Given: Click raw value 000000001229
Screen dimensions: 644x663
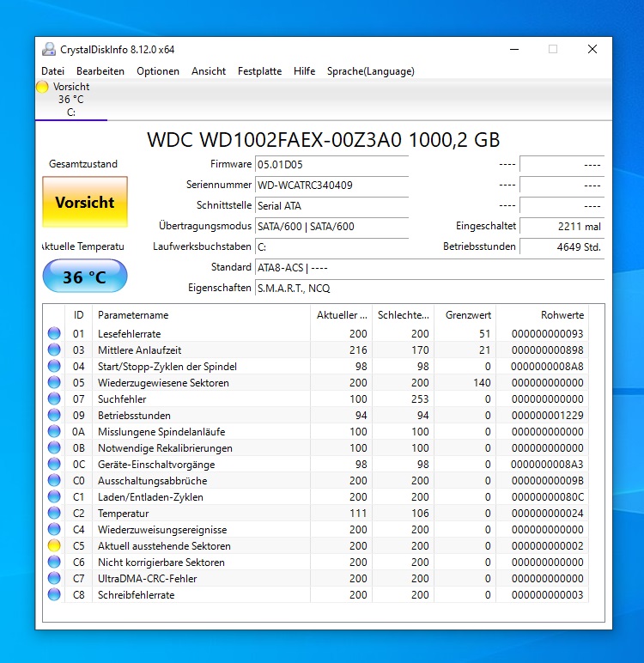Looking at the screenshot, I should pyautogui.click(x=547, y=416).
